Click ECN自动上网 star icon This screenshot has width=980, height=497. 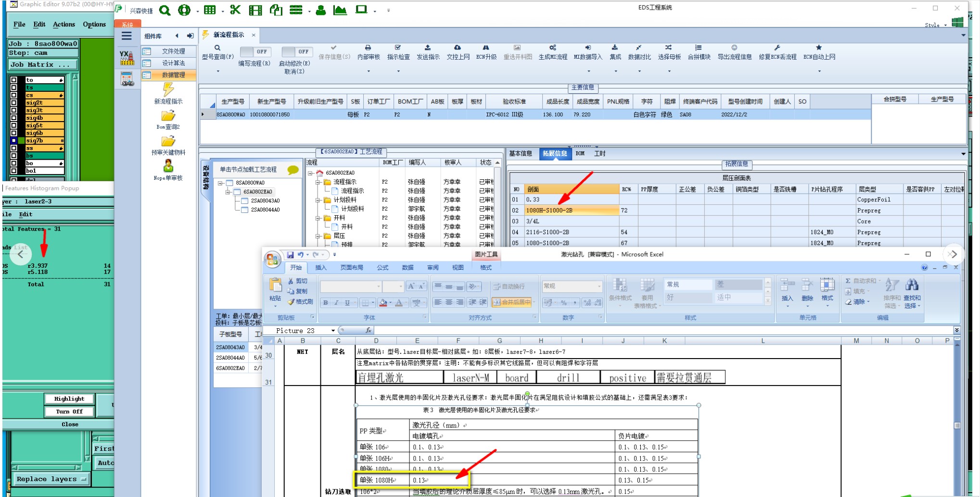(x=819, y=48)
